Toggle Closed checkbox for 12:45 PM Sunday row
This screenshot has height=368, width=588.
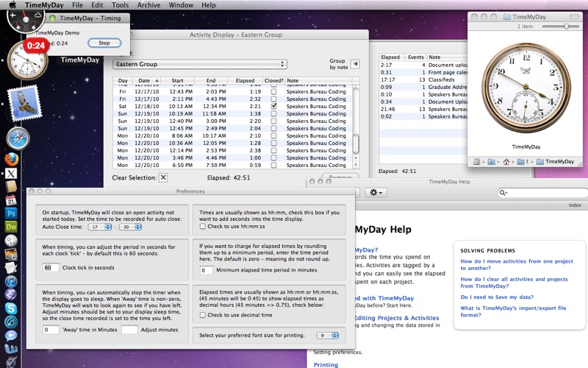[x=273, y=128]
